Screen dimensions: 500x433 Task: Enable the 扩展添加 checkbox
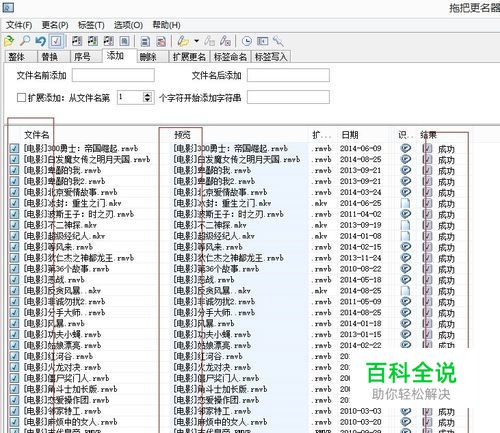(x=21, y=98)
